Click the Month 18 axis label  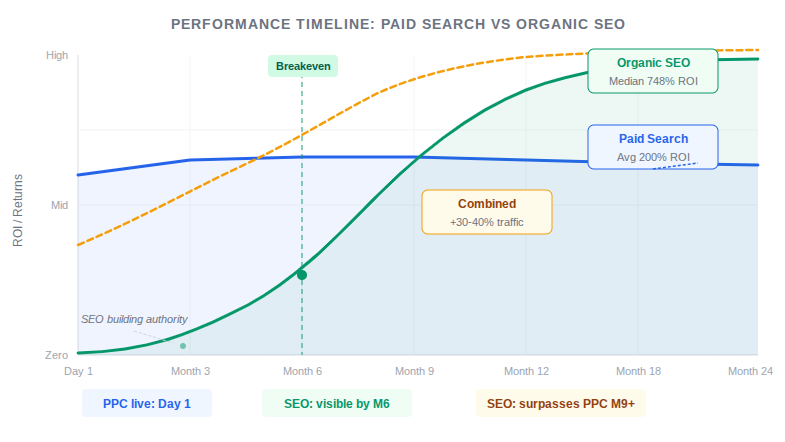click(x=639, y=371)
